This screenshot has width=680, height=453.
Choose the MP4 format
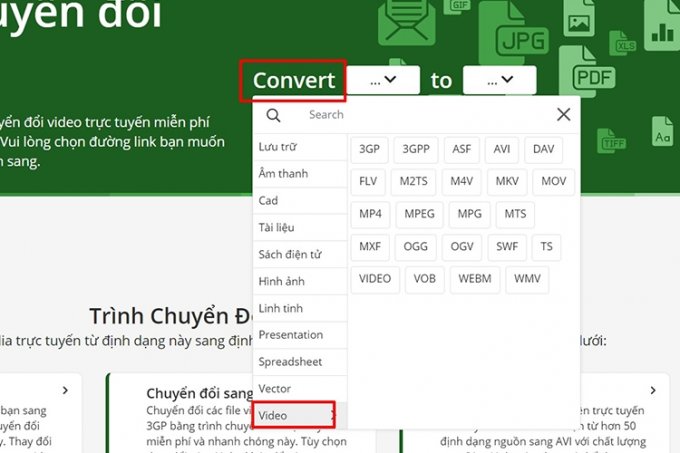[x=370, y=214]
